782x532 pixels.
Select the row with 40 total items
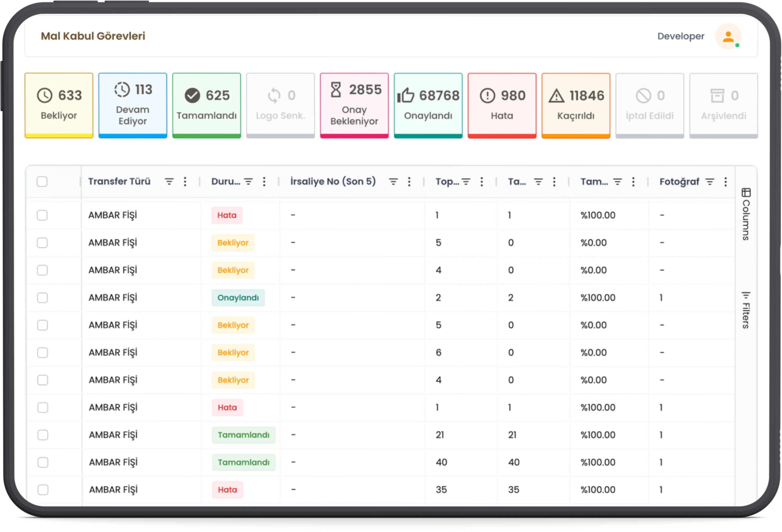pos(43,462)
